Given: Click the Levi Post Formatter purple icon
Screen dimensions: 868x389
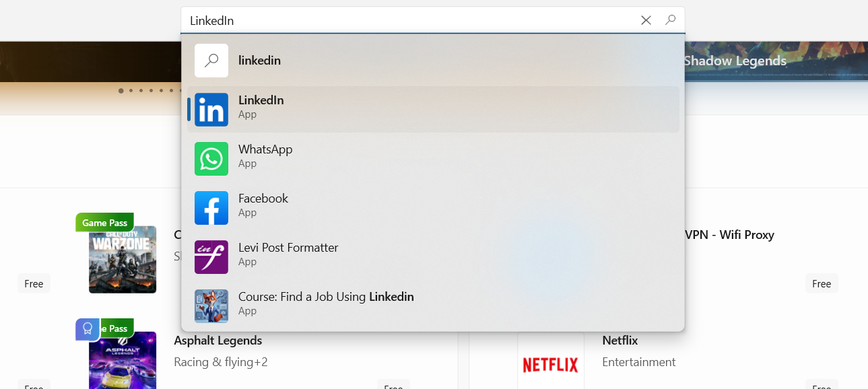Looking at the screenshot, I should coord(211,257).
